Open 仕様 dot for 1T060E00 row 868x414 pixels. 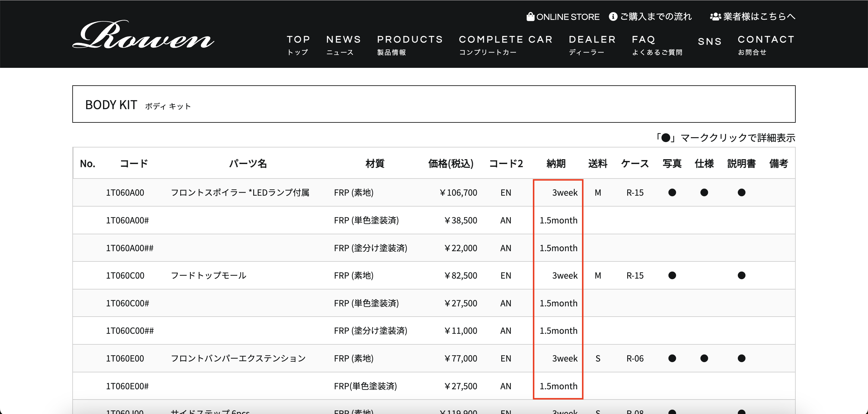tap(704, 359)
